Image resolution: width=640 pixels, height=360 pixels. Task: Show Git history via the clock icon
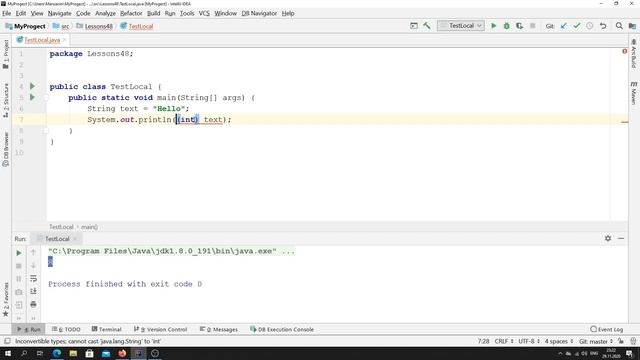(x=590, y=26)
